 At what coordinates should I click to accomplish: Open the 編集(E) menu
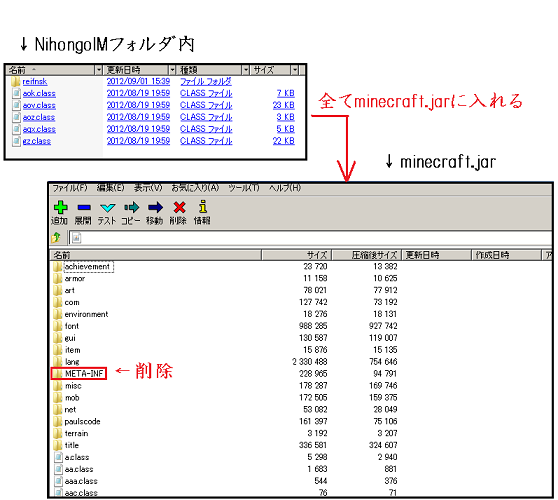tap(110, 188)
